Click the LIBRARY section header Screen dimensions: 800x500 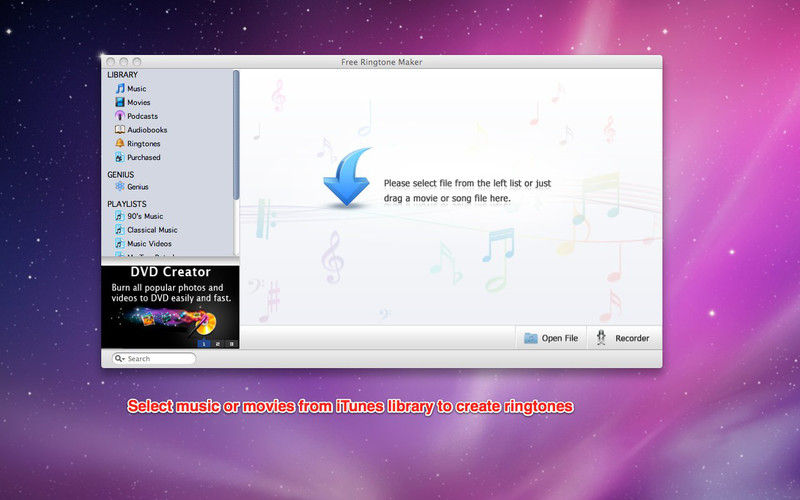coord(122,74)
